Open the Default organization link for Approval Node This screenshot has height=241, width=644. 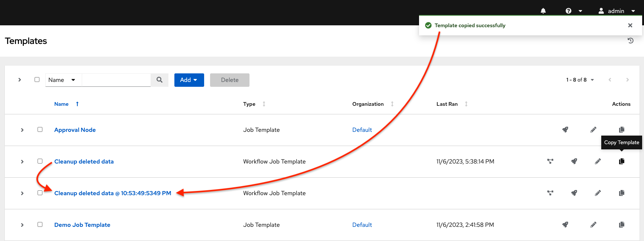[362, 130]
